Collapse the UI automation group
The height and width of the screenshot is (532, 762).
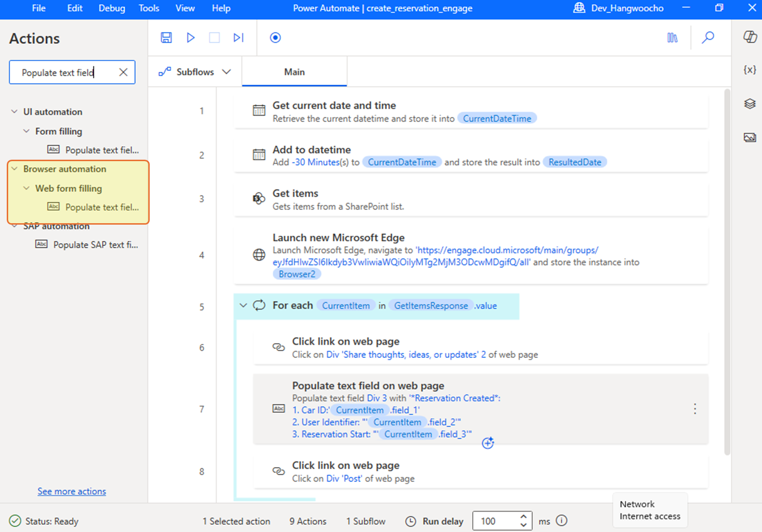[14, 112]
